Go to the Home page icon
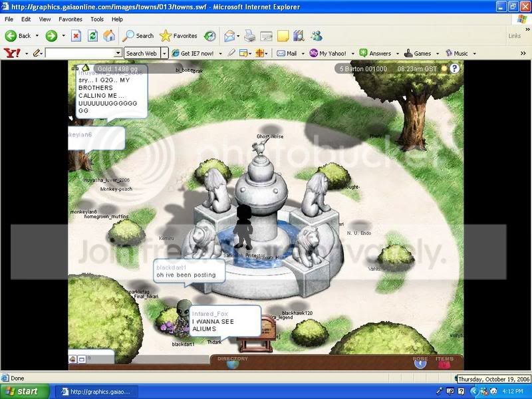This screenshot has width=532, height=399. tap(109, 36)
